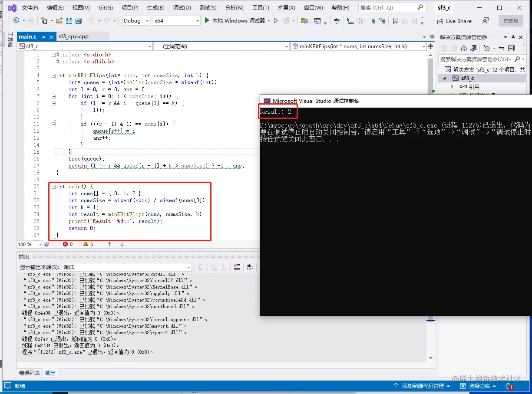The height and width of the screenshot is (394, 532).
Task: Open the x64 platform dropdown
Action: (x=176, y=21)
